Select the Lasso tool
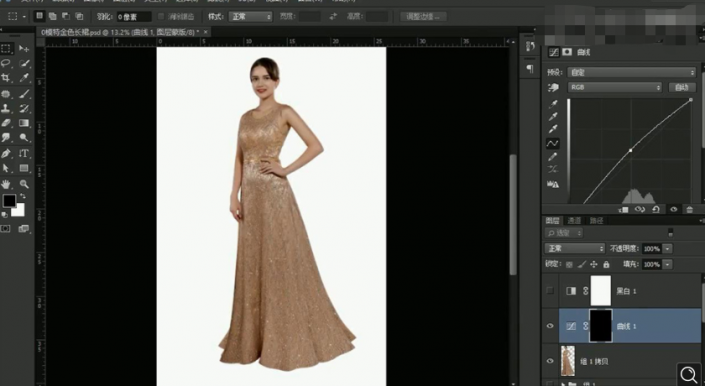705x386 pixels. pos(6,63)
